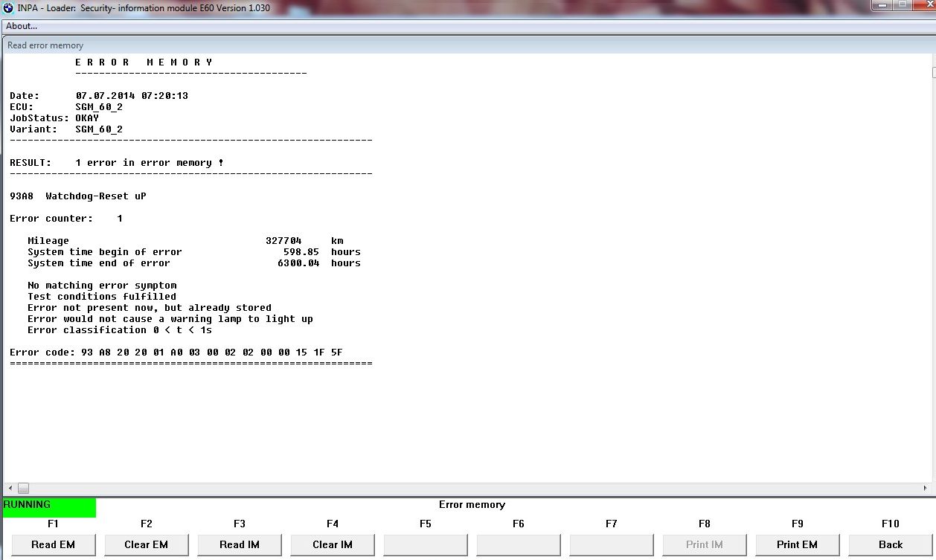Click the Read IM button
Viewport: 936px width, 560px height.
239,544
